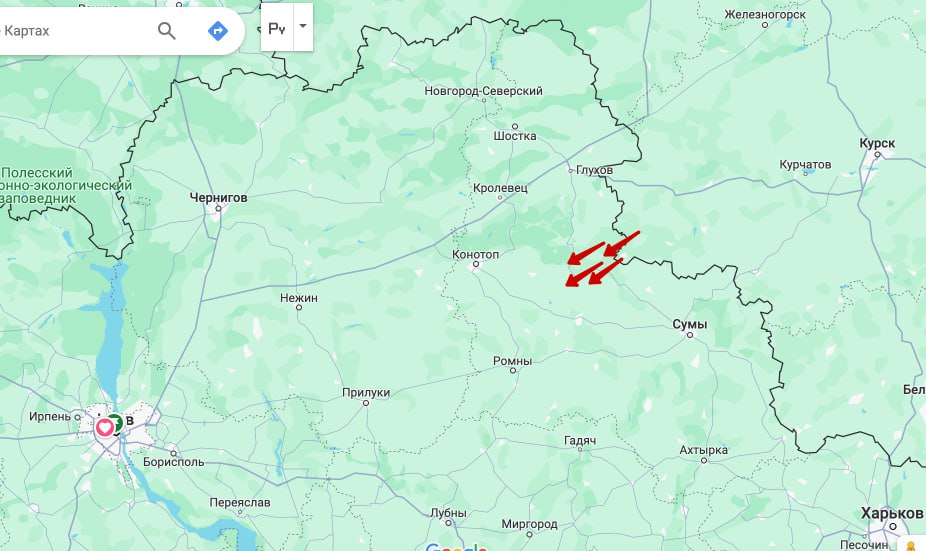Click the Новгород-Северский label
926x551 pixels.
(483, 91)
